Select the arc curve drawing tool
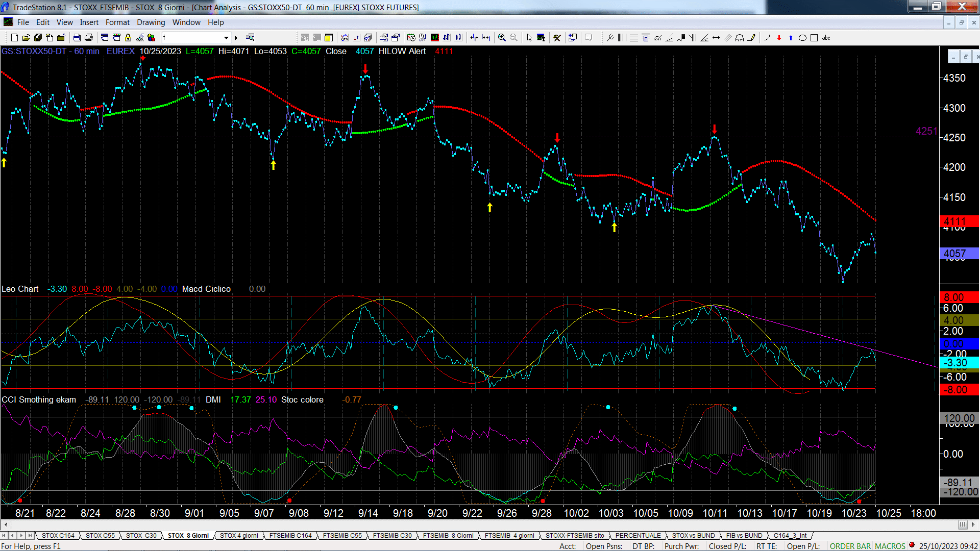The height and width of the screenshot is (551, 980). [x=767, y=38]
